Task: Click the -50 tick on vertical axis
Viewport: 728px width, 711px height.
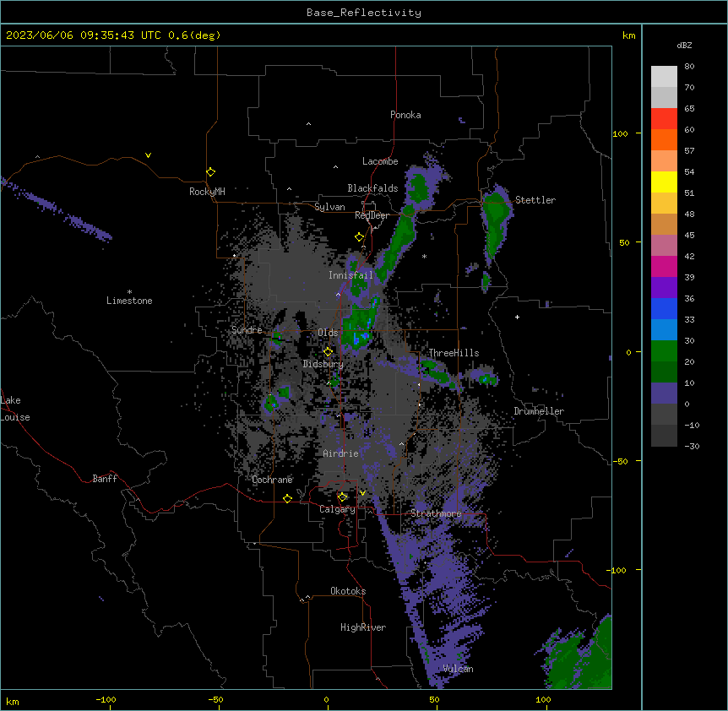Action: coord(620,461)
